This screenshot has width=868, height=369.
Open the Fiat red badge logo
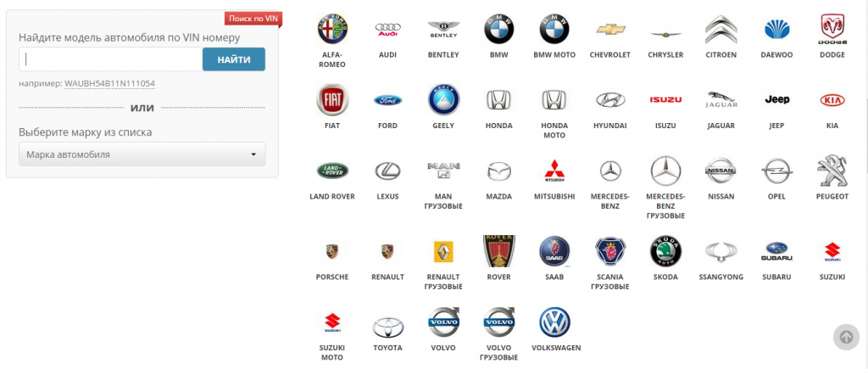[332, 100]
